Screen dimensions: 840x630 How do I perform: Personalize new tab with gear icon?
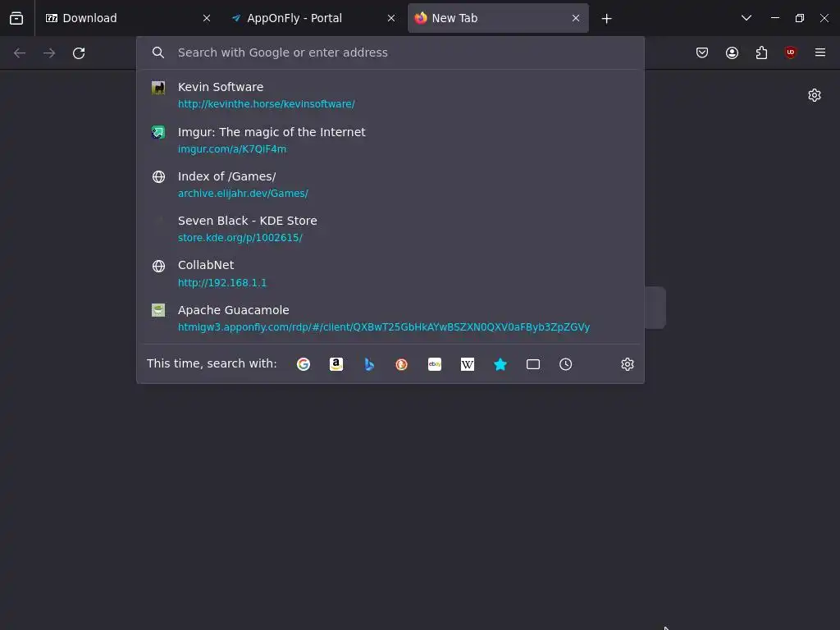[x=815, y=95]
